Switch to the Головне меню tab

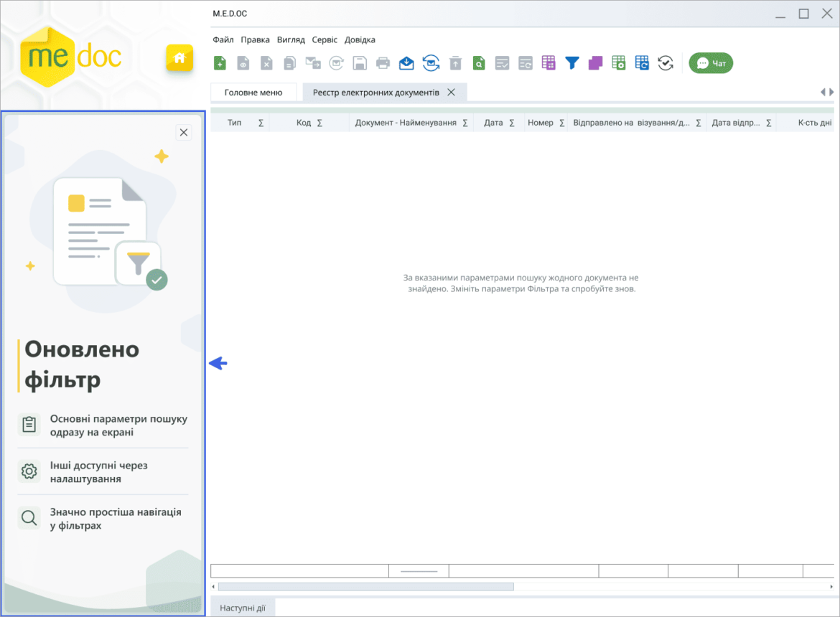pyautogui.click(x=253, y=93)
